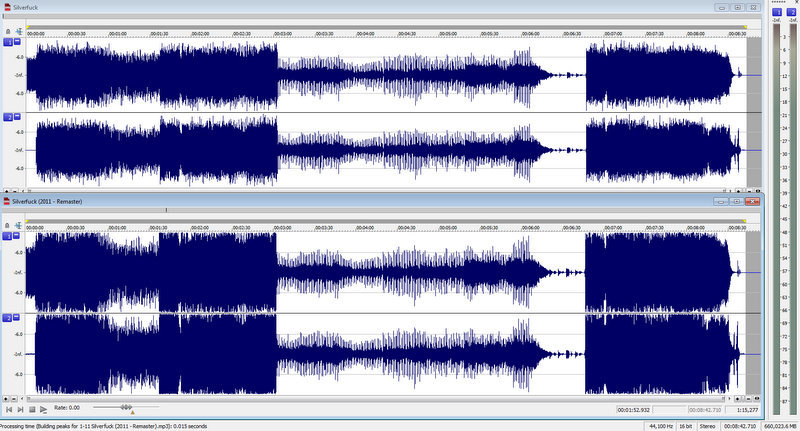Maximize the Remaster window
The height and width of the screenshot is (431, 800).
pos(736,201)
